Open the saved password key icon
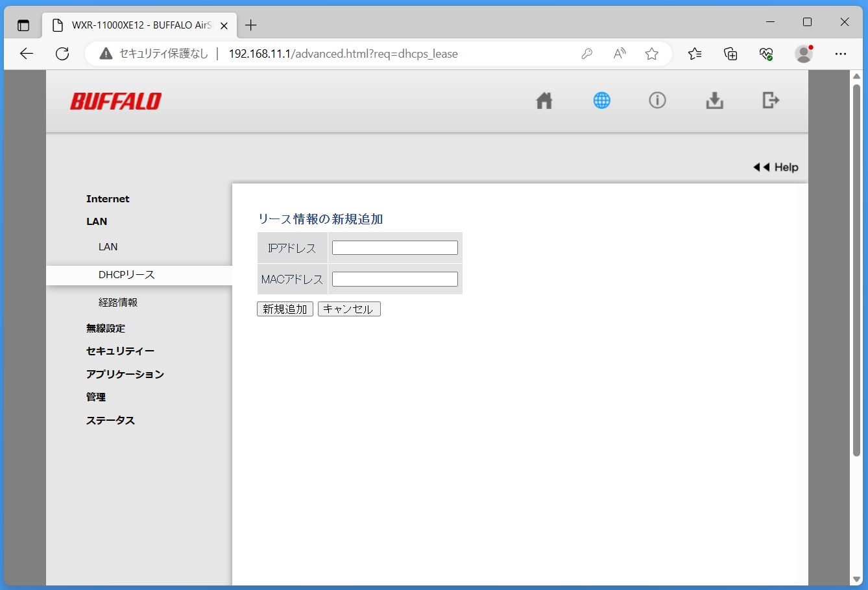This screenshot has height=590, width=868. (587, 54)
